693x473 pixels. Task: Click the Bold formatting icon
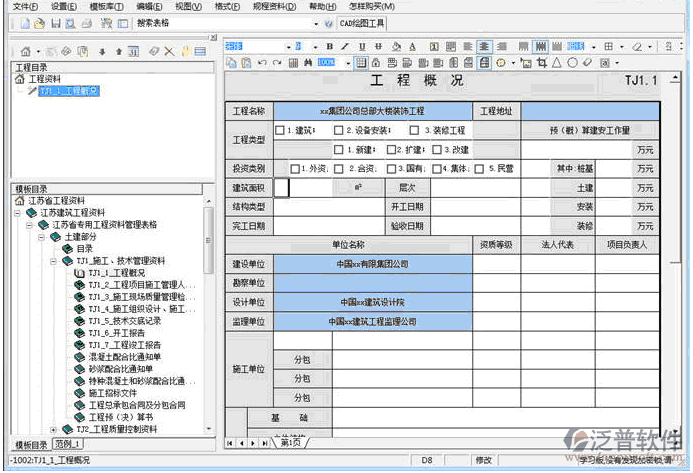tap(330, 46)
